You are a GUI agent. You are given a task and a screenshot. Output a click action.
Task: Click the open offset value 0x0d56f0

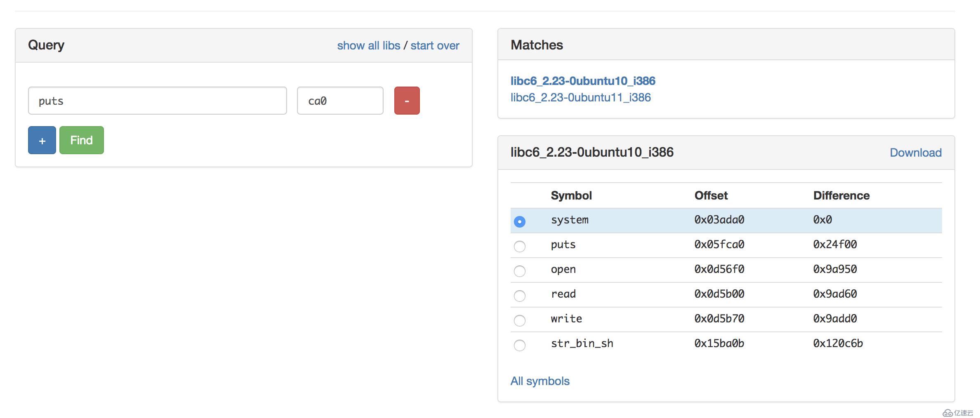[x=719, y=269]
